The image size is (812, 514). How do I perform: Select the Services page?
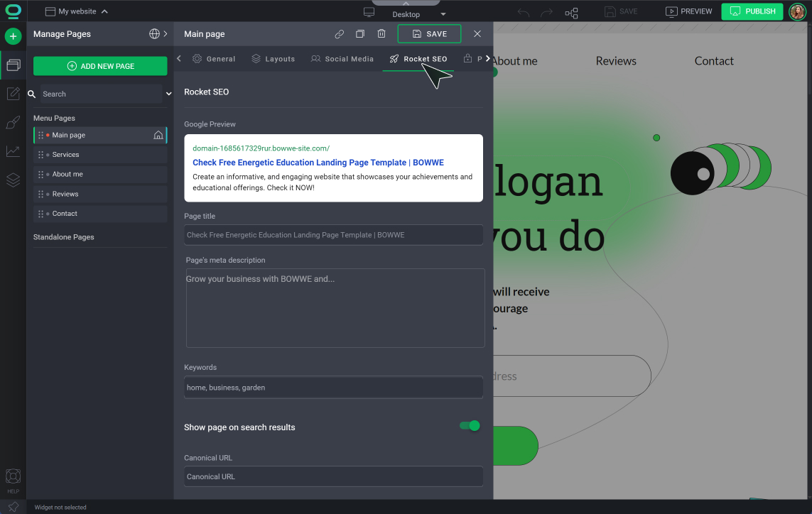100,155
